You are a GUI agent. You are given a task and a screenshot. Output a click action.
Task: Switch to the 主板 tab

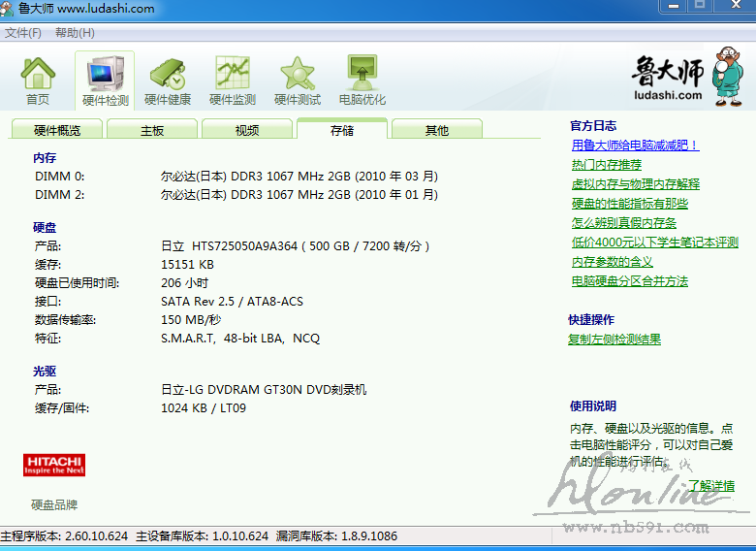tap(152, 130)
